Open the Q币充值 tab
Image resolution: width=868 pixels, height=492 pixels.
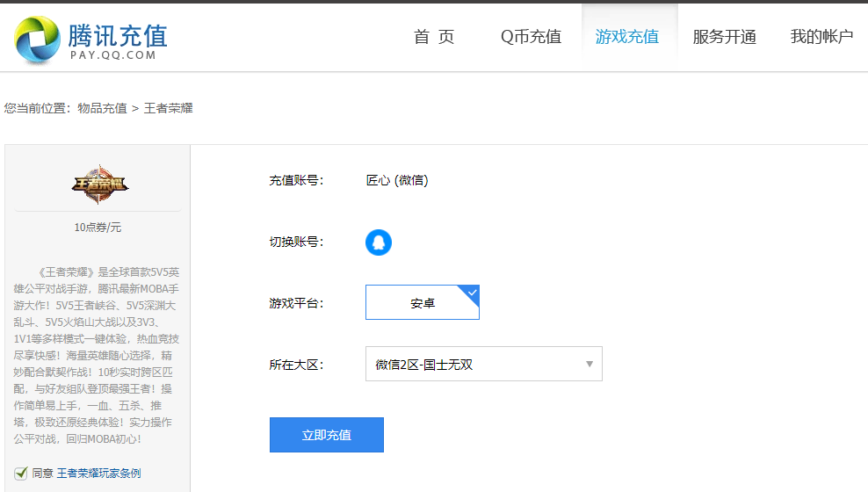tap(531, 37)
